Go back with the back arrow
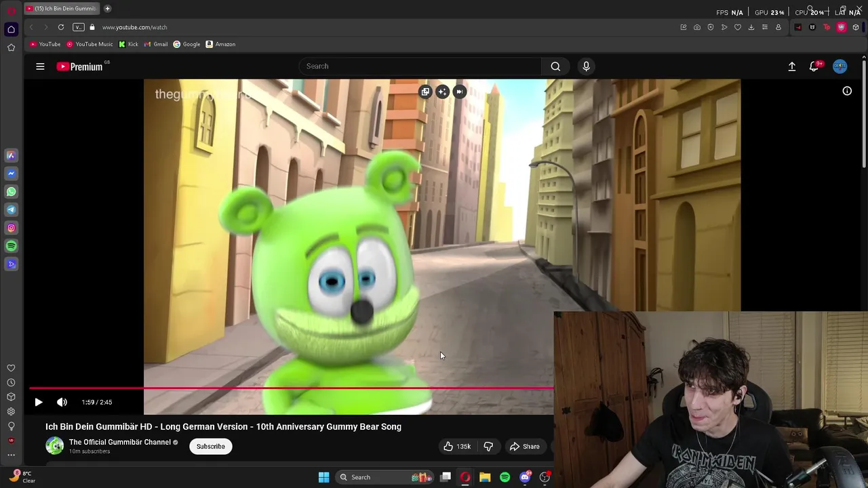868x488 pixels. point(31,27)
